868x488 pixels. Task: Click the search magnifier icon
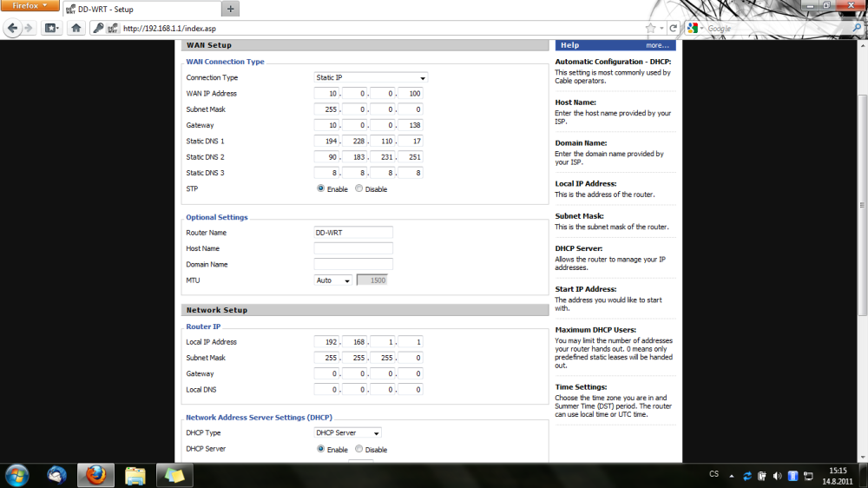pos(857,28)
